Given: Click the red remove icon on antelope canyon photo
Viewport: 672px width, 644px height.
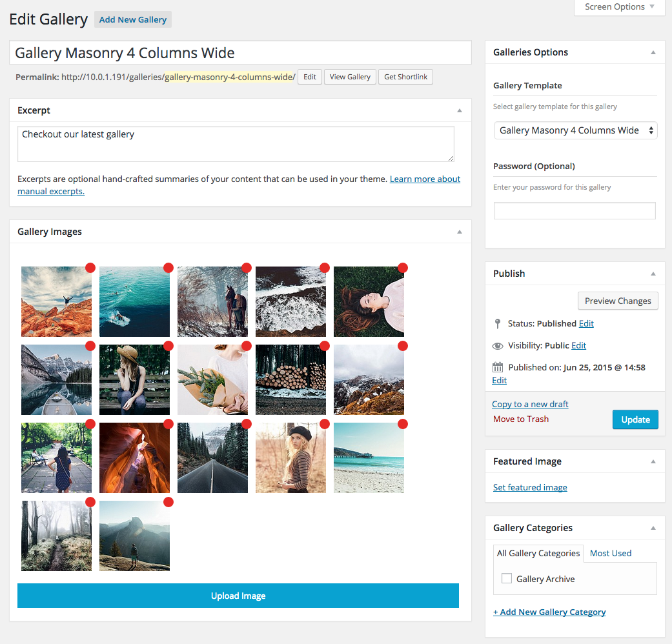Looking at the screenshot, I should tap(168, 424).
